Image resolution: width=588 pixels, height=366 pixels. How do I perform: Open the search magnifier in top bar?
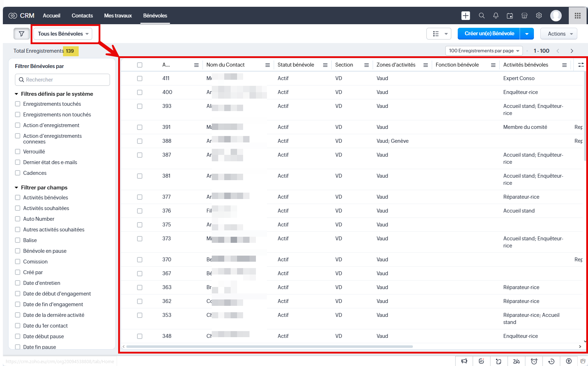click(482, 16)
